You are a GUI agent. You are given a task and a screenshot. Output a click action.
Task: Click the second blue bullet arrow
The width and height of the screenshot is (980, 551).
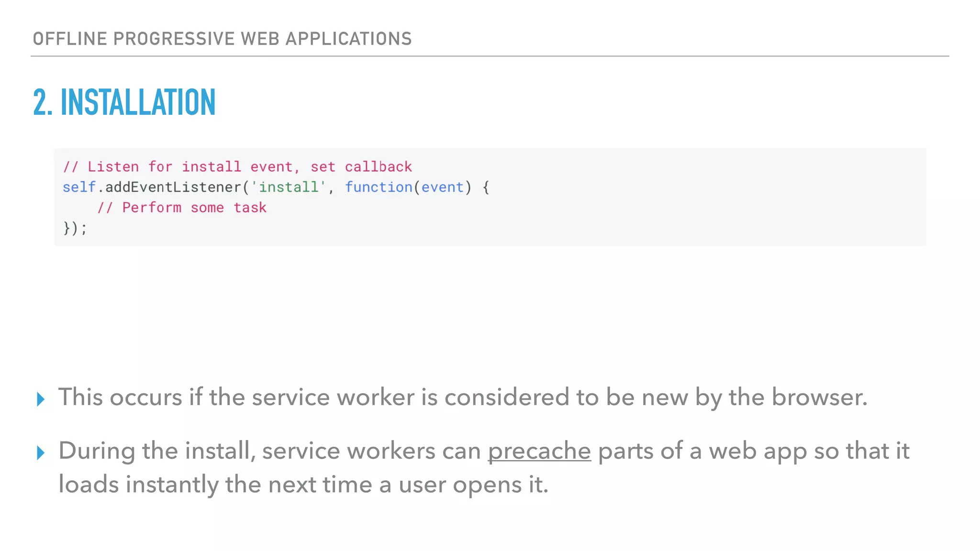point(41,452)
